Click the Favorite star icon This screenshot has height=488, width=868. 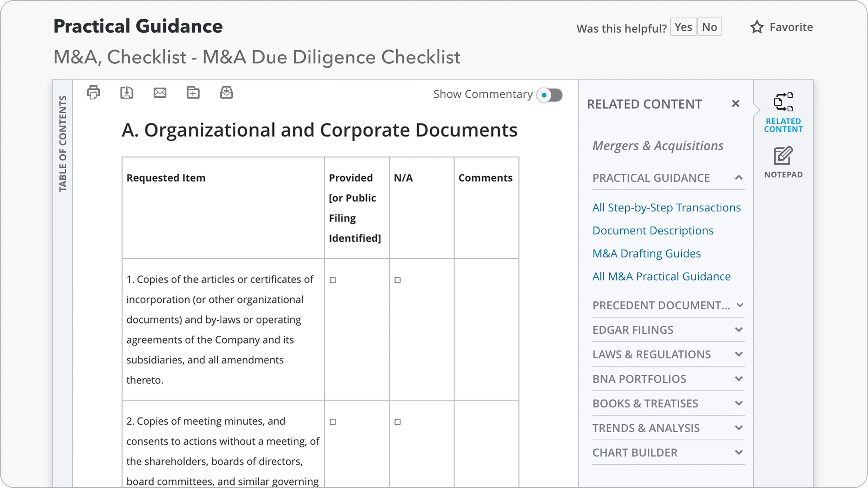(757, 26)
